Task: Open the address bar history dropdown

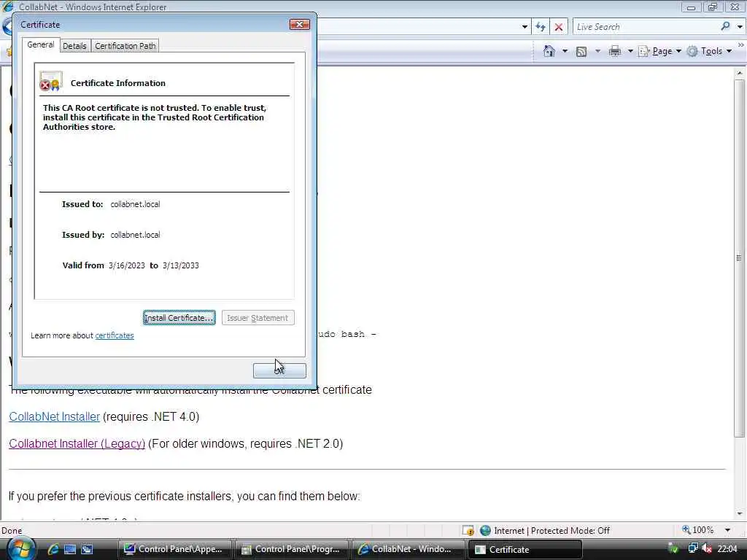Action: [x=525, y=27]
